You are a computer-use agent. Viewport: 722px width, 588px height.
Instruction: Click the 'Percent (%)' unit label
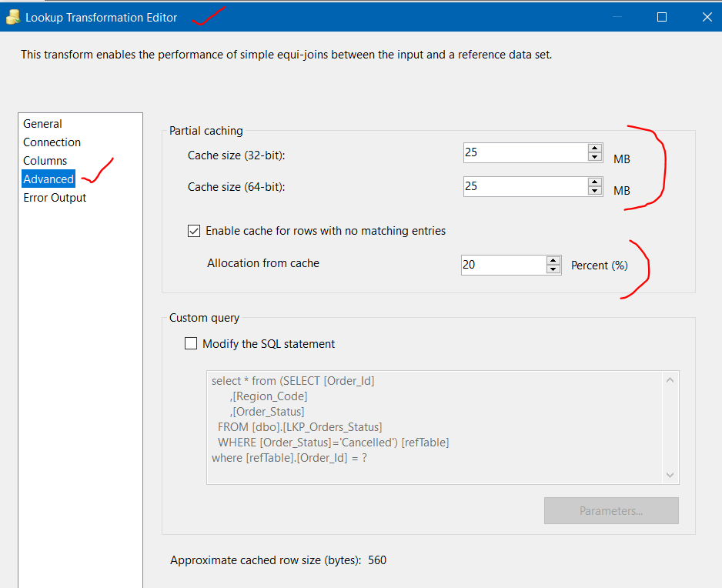[599, 266]
